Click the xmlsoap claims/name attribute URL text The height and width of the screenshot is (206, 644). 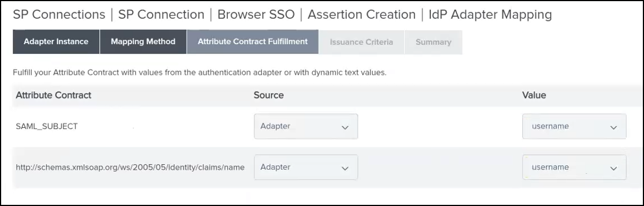[130, 168]
